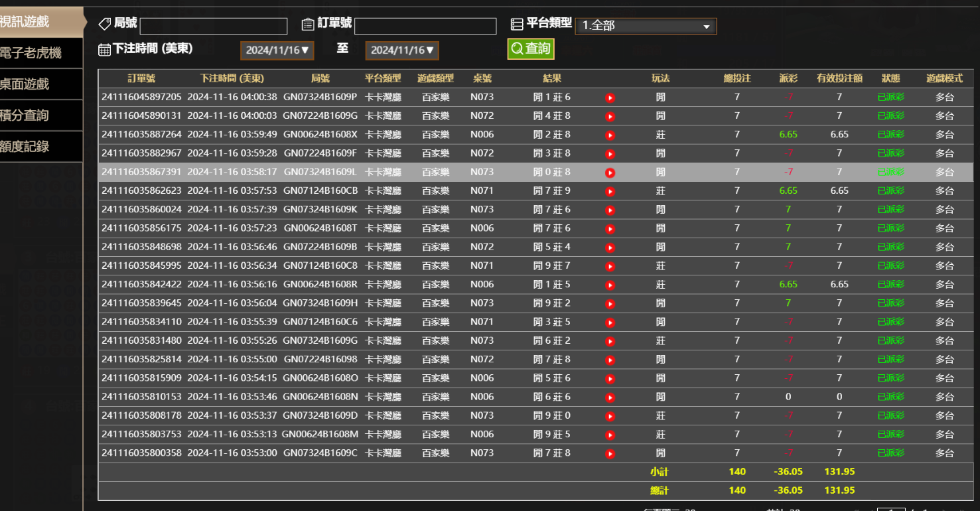Viewport: 980px width, 511px height.
Task: Click into the 局號 input field
Action: [x=213, y=26]
